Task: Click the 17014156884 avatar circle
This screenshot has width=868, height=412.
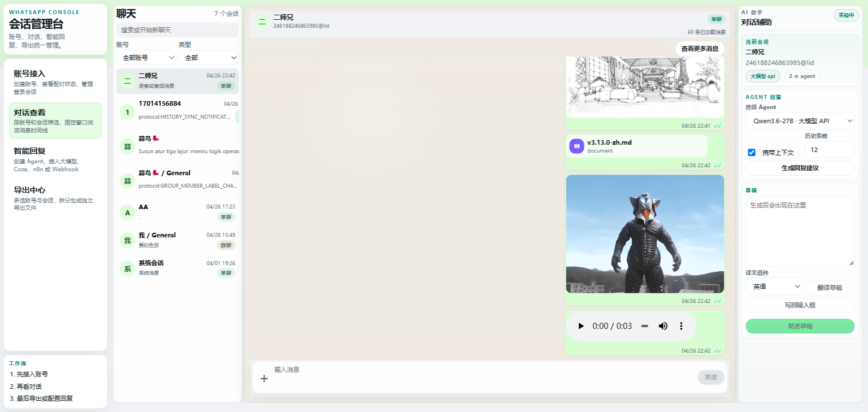Action: tap(127, 112)
